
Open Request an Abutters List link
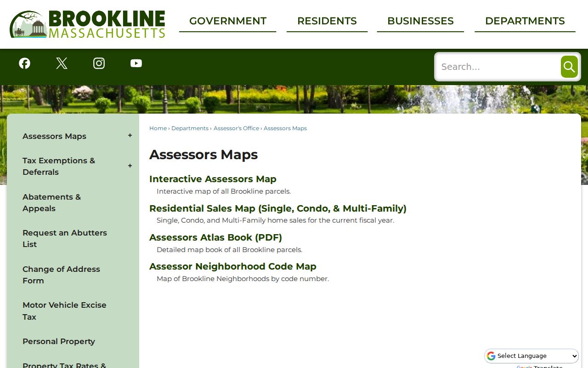65,239
